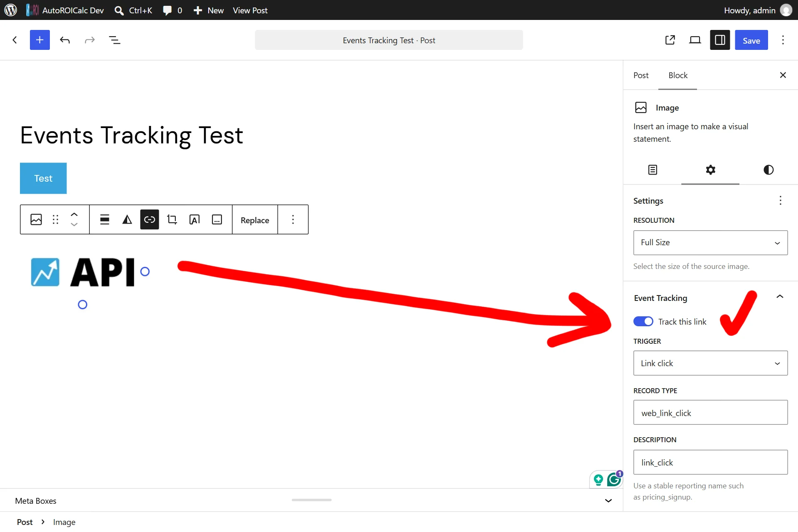Add a caption to the image
The image size is (798, 532).
[x=217, y=219]
